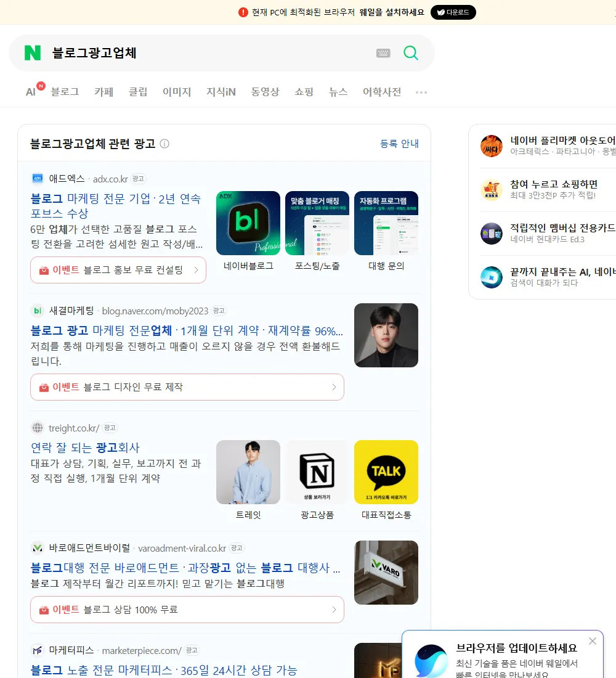616x678 pixels.
Task: Click the green Naver N logo
Action: [33, 53]
